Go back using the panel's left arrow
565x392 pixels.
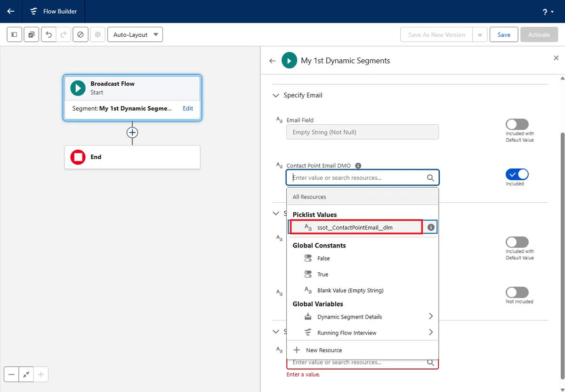pos(272,61)
